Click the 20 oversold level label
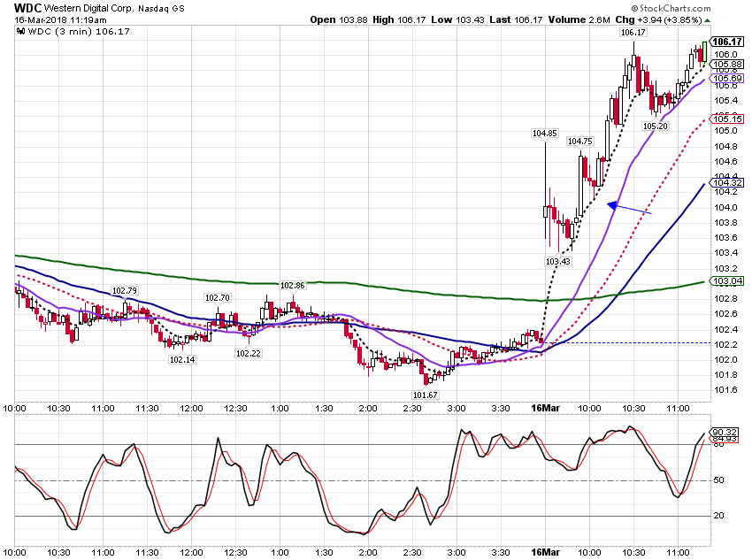The width and height of the screenshot is (752, 560). pyautogui.click(x=719, y=516)
